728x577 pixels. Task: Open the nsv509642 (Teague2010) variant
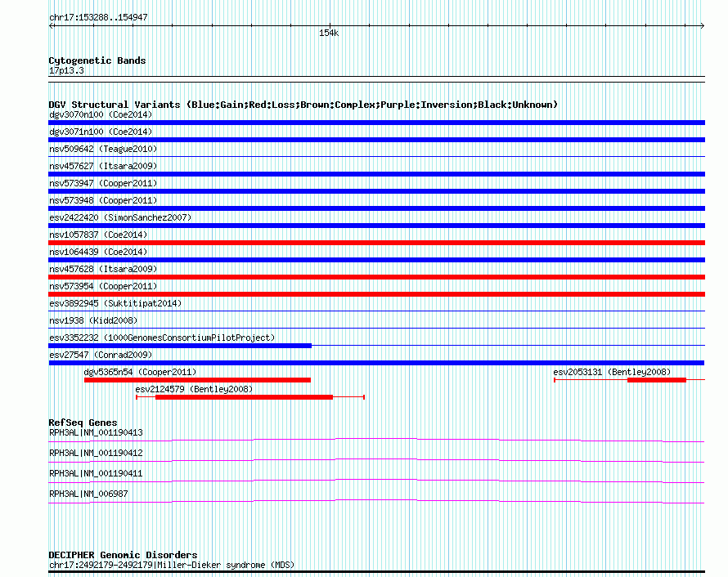pyautogui.click(x=103, y=149)
